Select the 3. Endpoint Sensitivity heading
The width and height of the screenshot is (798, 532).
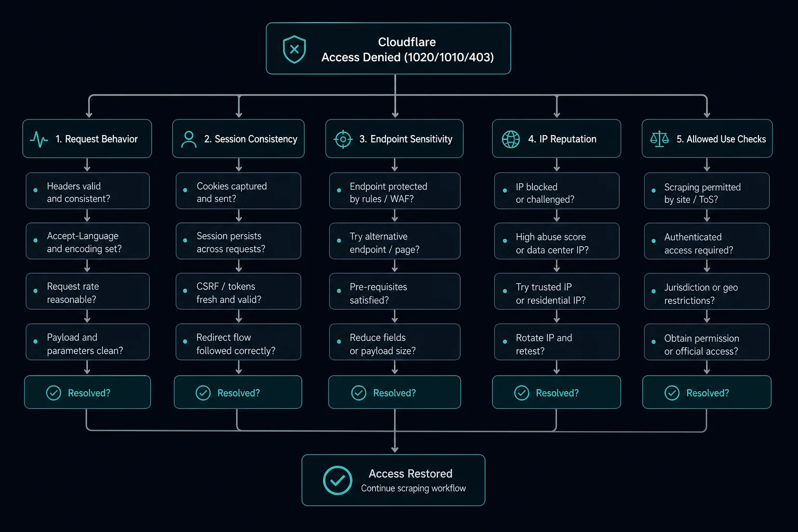(406, 139)
